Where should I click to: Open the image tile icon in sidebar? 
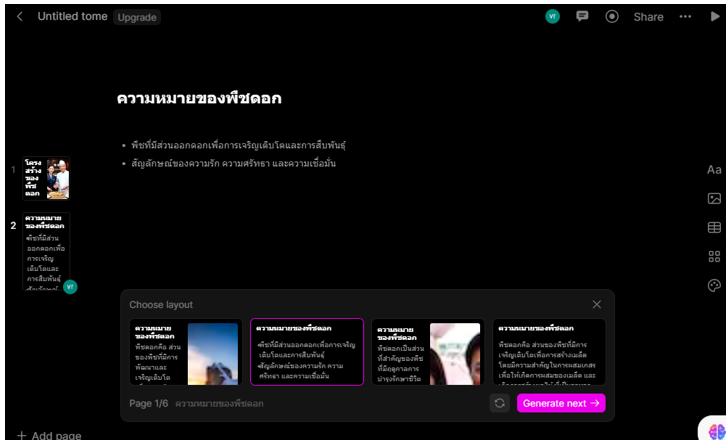[x=714, y=199]
